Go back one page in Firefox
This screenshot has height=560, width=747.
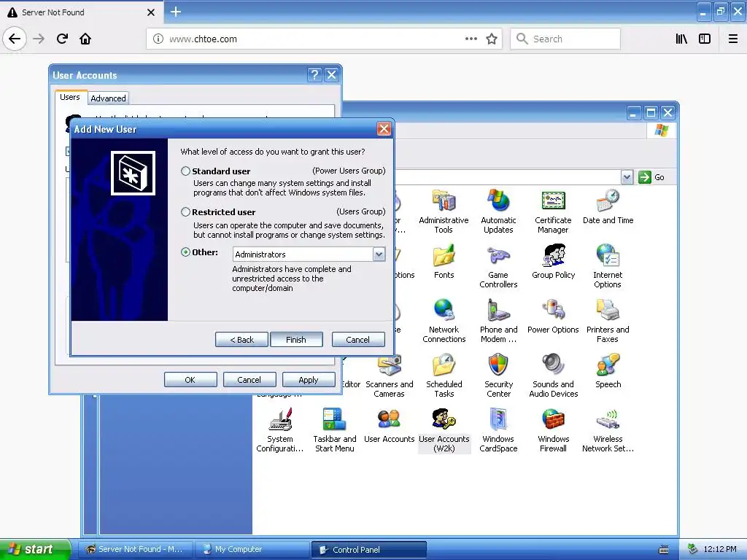(15, 39)
